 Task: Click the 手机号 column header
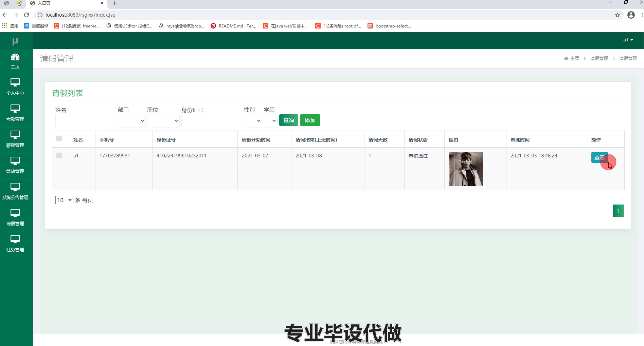(x=107, y=140)
